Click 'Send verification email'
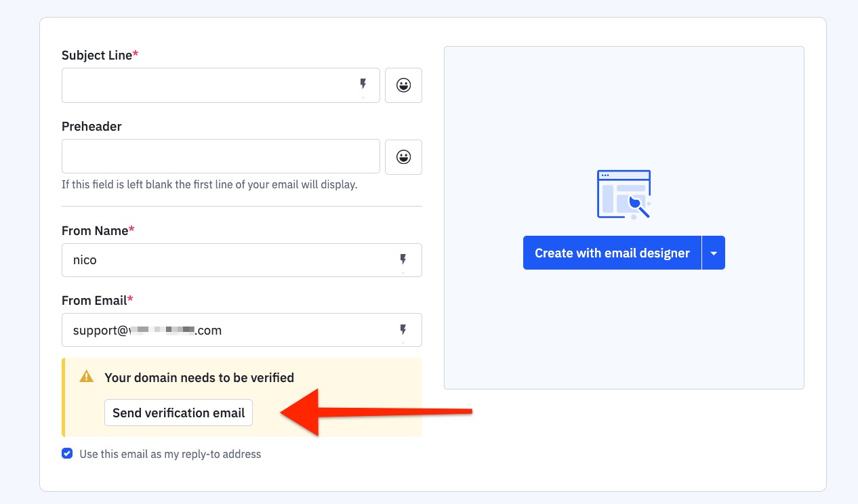 [x=178, y=413]
